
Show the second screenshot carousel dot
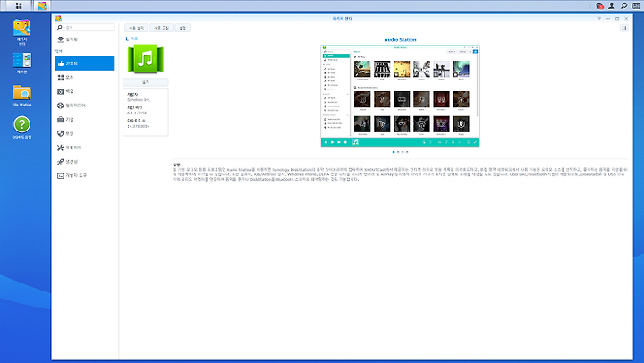398,152
